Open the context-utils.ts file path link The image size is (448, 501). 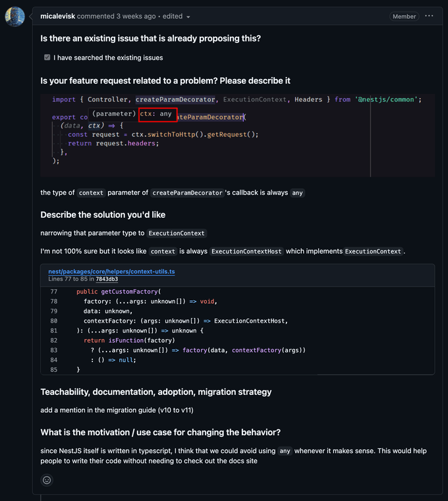coord(111,271)
